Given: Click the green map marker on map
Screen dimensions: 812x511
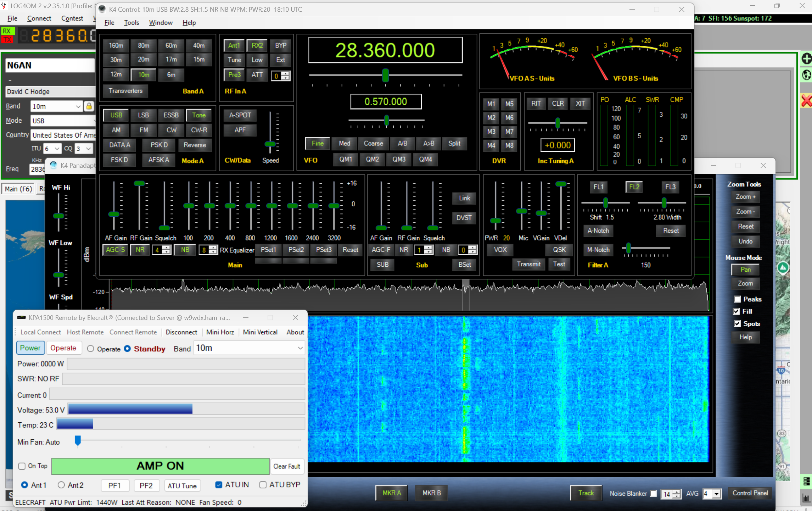Looking at the screenshot, I should [783, 267].
